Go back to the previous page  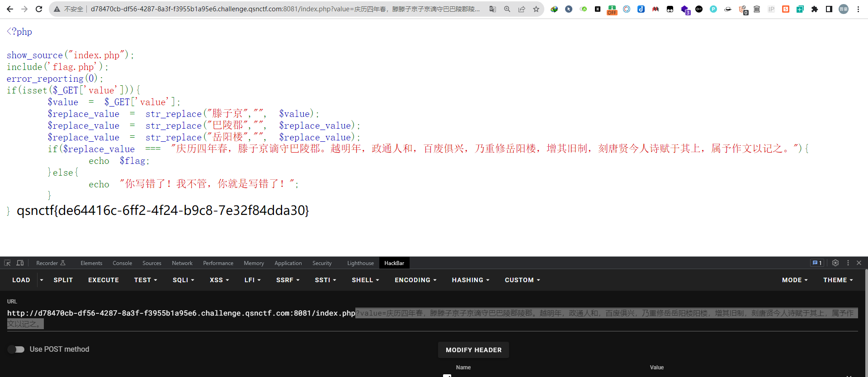[x=10, y=9]
